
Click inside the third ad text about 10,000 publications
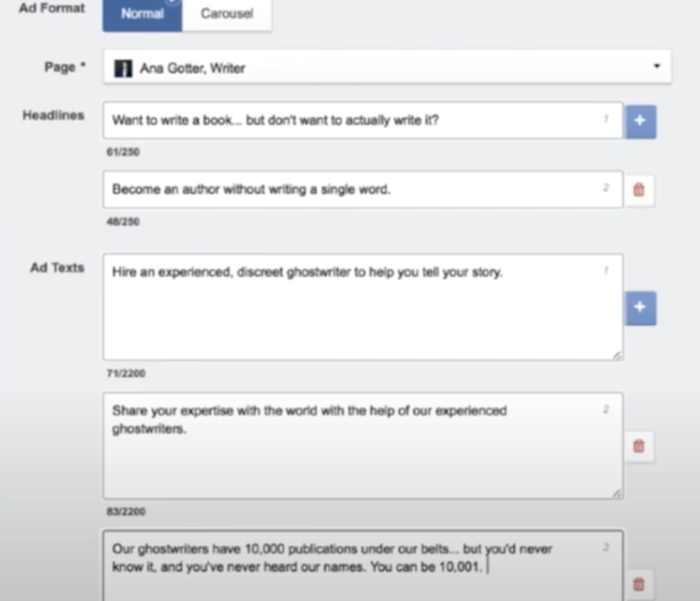pos(363,565)
